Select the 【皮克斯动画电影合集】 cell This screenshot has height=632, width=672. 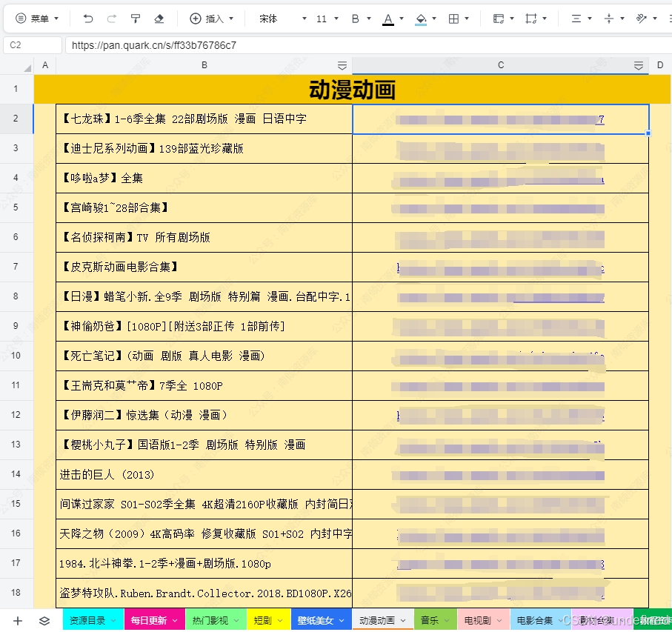coord(204,267)
